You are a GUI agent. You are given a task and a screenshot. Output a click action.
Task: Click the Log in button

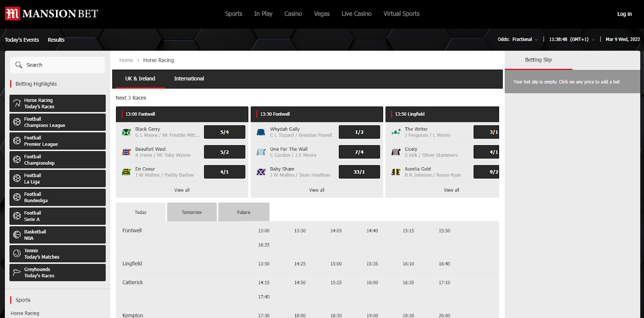pos(624,14)
